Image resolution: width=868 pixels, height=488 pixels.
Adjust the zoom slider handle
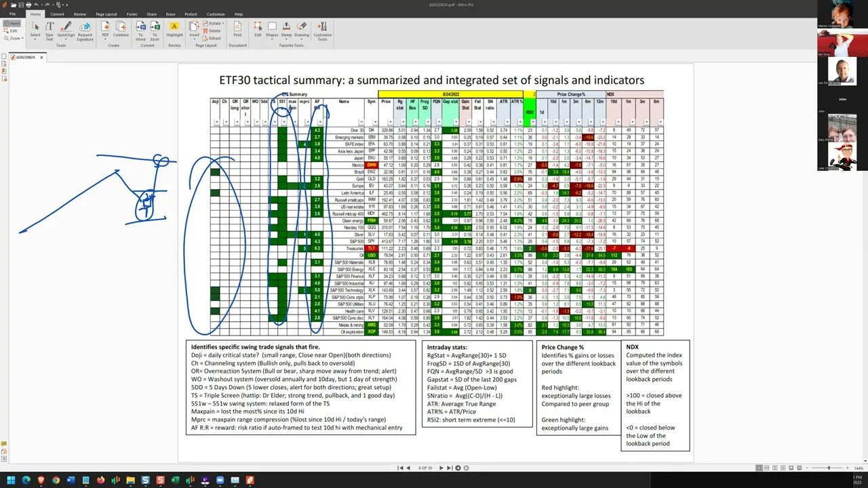829,468
